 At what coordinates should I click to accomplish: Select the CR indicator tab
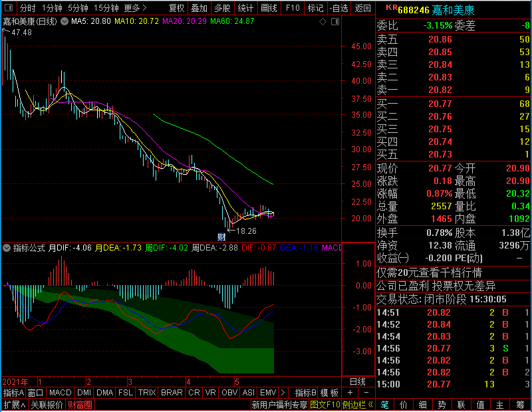point(194,393)
